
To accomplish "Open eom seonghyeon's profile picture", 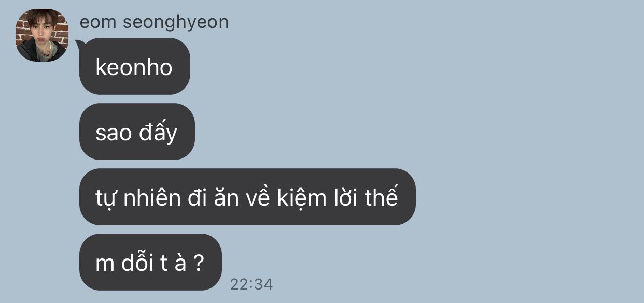I will coord(43,35).
